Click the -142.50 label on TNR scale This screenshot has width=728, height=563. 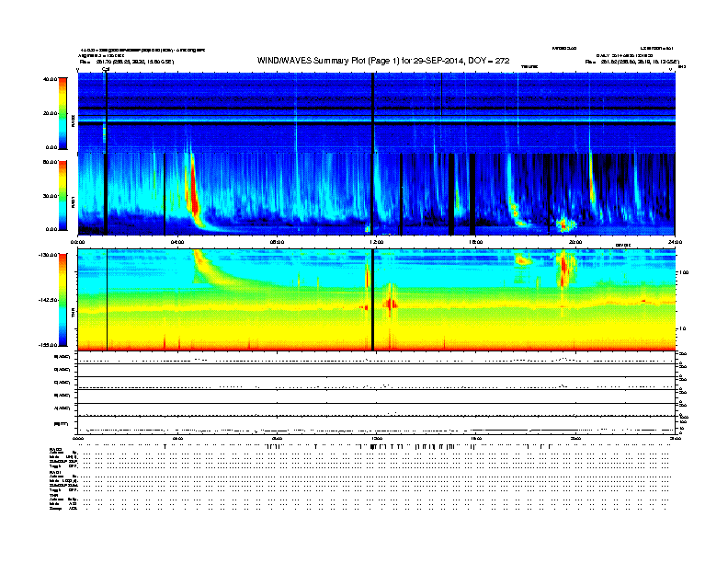point(49,300)
